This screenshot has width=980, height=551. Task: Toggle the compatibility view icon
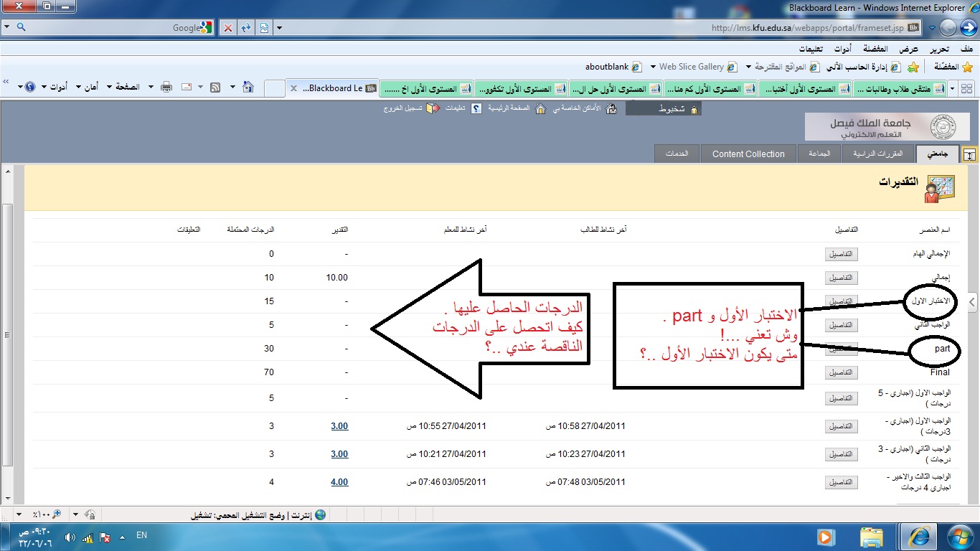(x=264, y=28)
